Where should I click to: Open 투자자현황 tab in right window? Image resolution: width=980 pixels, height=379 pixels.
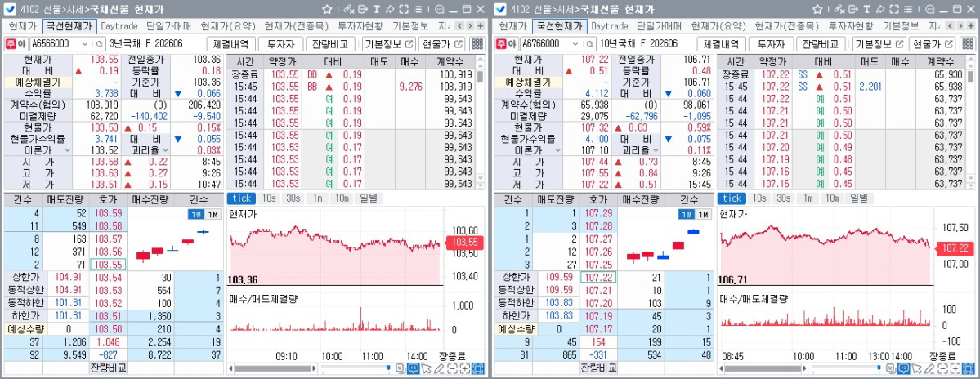click(x=851, y=26)
